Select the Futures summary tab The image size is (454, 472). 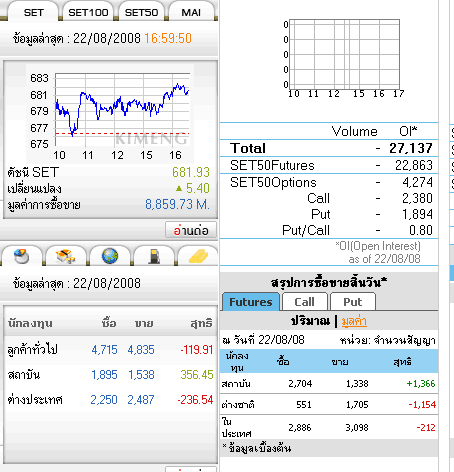click(251, 302)
